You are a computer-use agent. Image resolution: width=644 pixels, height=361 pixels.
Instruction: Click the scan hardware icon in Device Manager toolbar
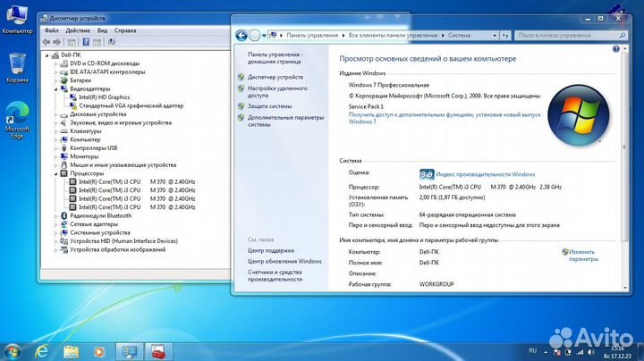coord(111,42)
